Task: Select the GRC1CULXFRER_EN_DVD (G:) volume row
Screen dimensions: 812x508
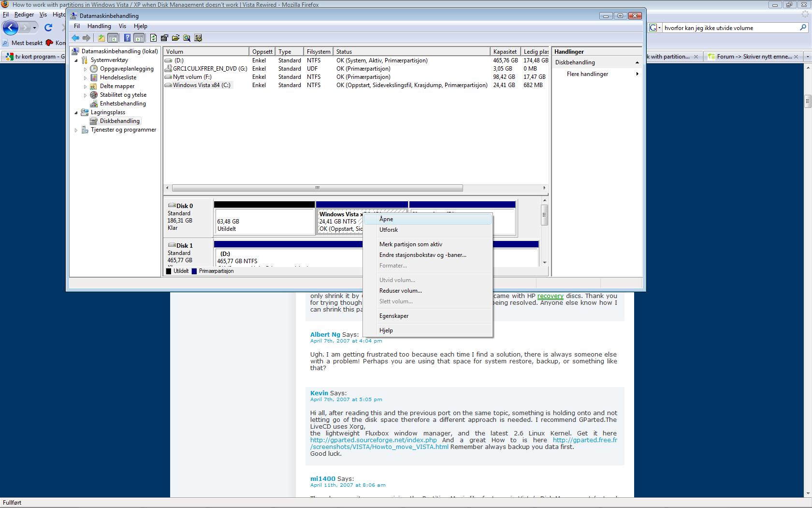Action: click(x=356, y=69)
